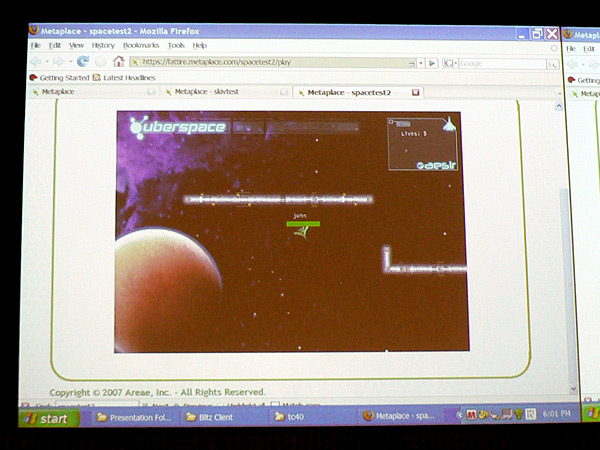Select the Metaplace - spacetest2 tab
The width and height of the screenshot is (600, 450).
(359, 92)
